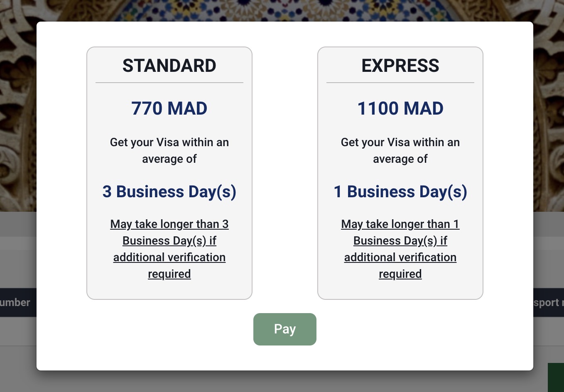This screenshot has width=564, height=392.
Task: Choose the 3 Business Day(s) option
Action: coord(169,191)
